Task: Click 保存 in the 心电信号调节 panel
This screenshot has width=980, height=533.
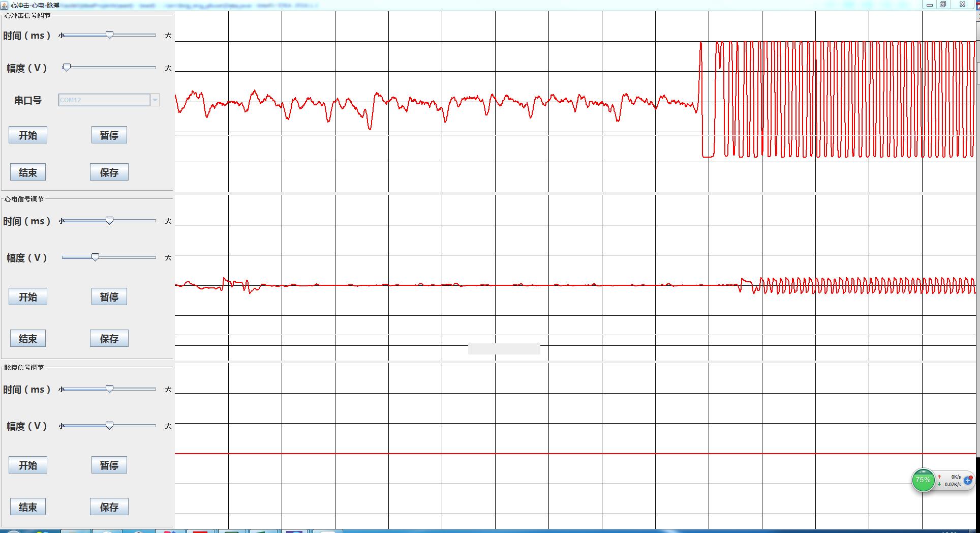Action: click(109, 339)
